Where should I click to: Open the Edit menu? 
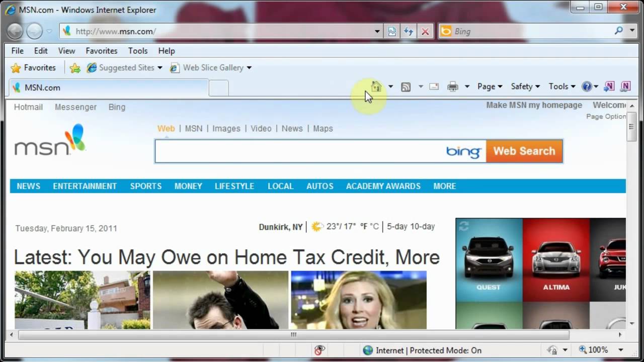[x=41, y=51]
